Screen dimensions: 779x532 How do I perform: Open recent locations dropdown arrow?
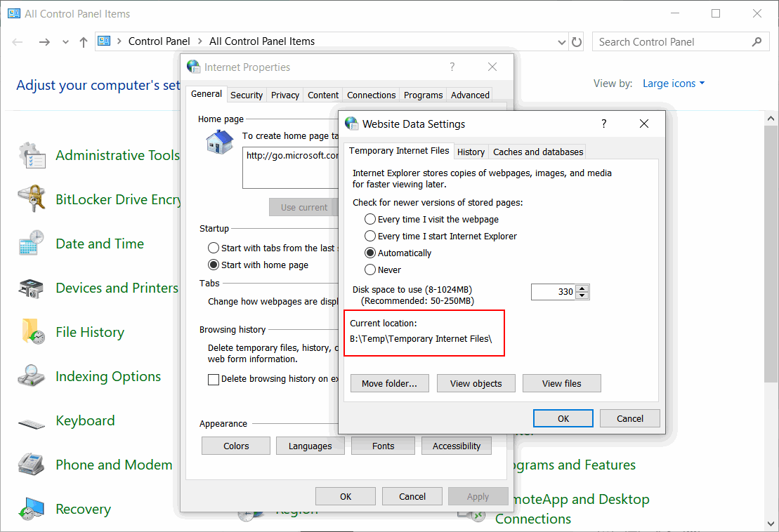click(x=65, y=42)
